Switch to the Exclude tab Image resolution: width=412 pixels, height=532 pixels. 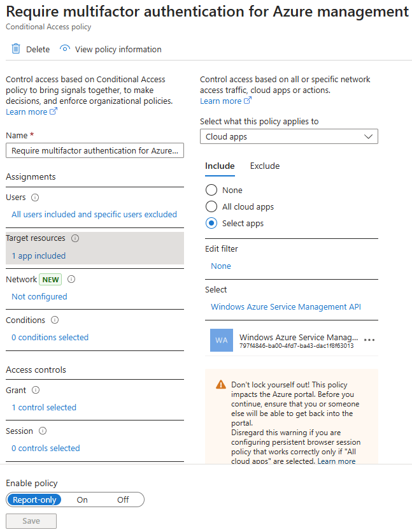[x=265, y=166]
